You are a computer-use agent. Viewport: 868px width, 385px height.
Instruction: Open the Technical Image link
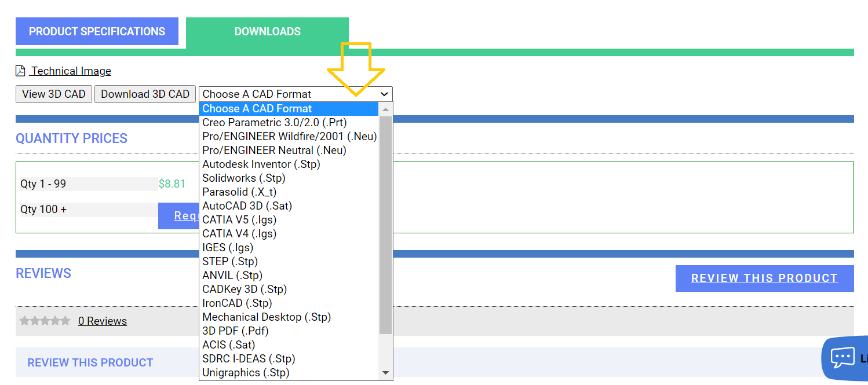(71, 71)
